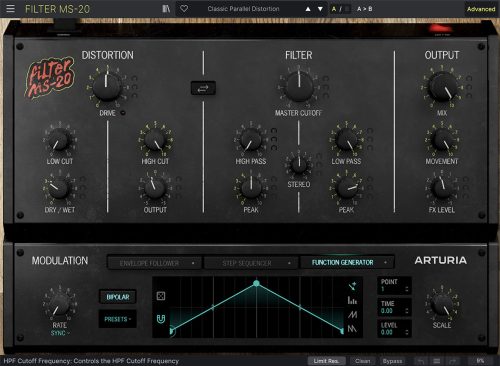Image resolution: width=500 pixels, height=366 pixels.
Task: Open the Envelope Follower tab arrow
Action: [x=193, y=263]
